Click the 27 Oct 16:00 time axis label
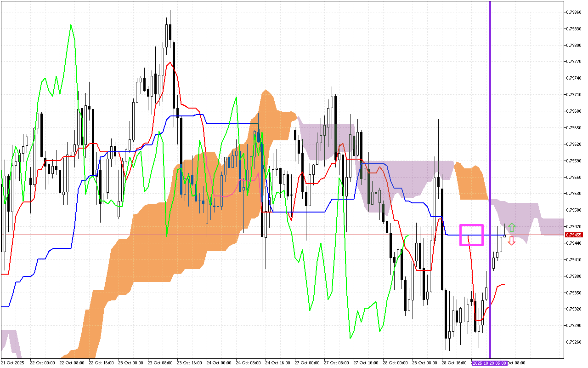Image resolution: width=588 pixels, height=368 pixels. pyautogui.click(x=366, y=363)
